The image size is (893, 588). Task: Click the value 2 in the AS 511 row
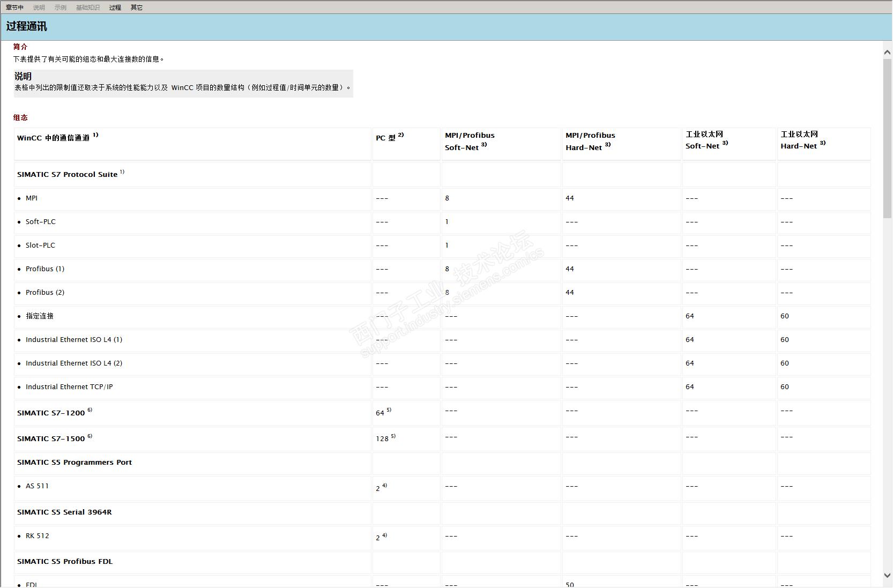coord(378,488)
